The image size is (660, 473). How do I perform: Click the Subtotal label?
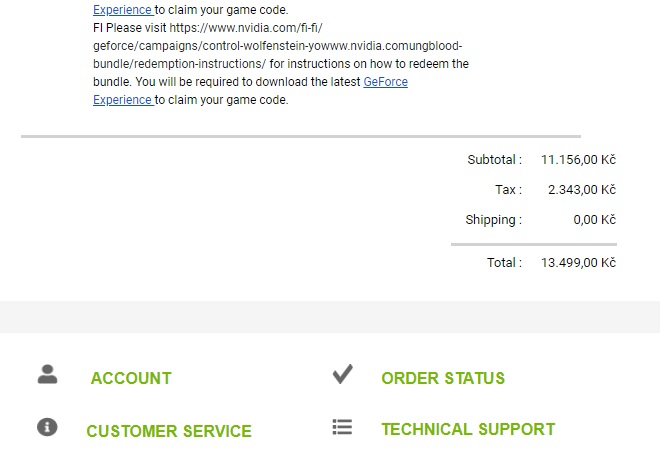(494, 159)
